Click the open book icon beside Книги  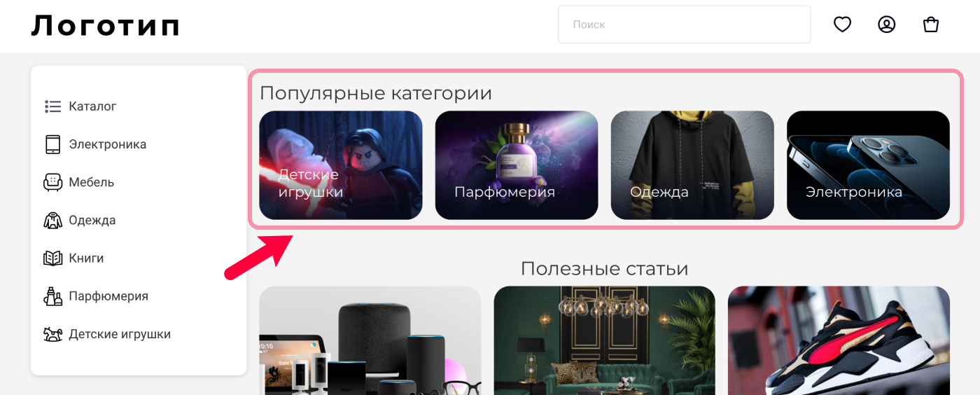tap(53, 258)
